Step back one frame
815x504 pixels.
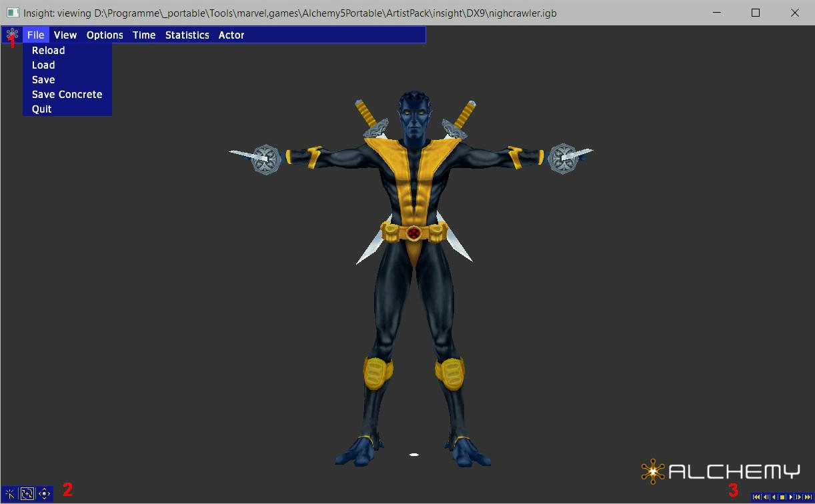click(x=766, y=497)
